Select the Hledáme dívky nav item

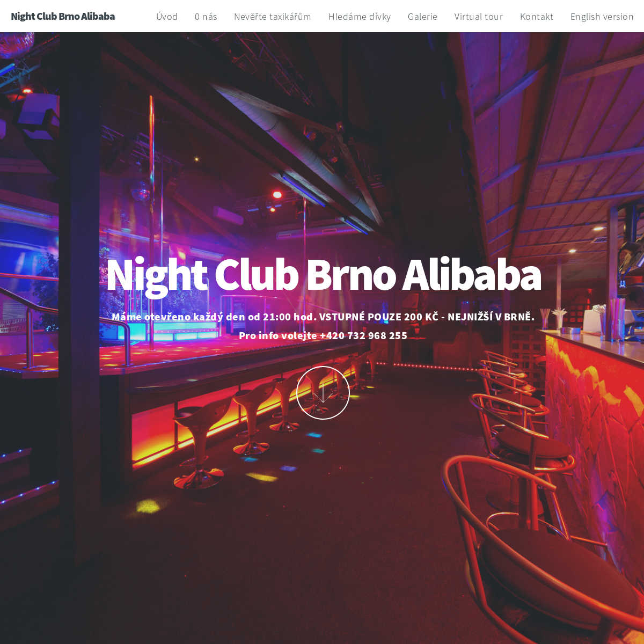pos(360,17)
